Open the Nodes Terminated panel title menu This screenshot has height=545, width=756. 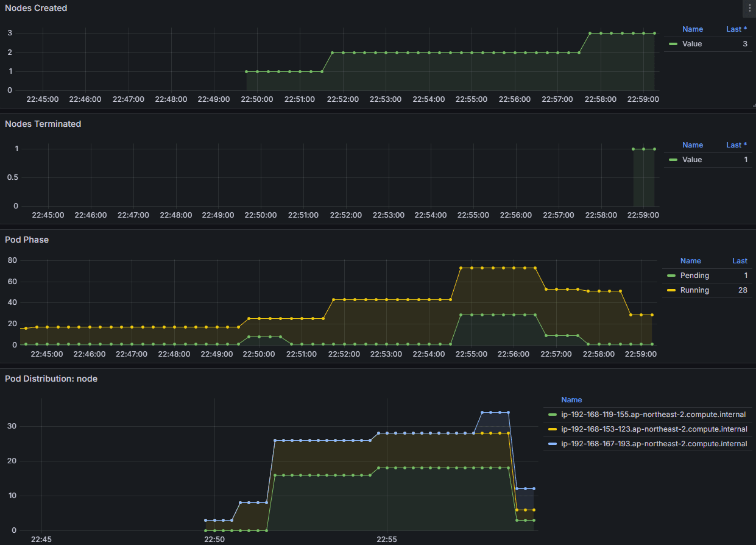(x=43, y=124)
